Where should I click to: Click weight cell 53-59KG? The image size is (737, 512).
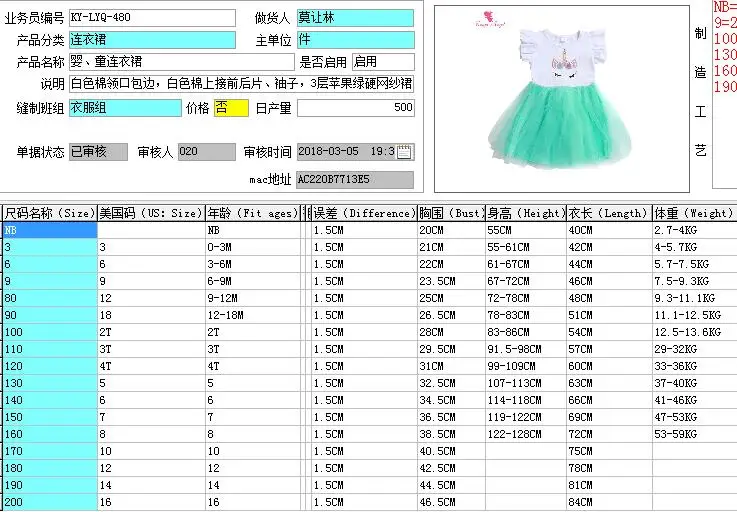point(694,434)
